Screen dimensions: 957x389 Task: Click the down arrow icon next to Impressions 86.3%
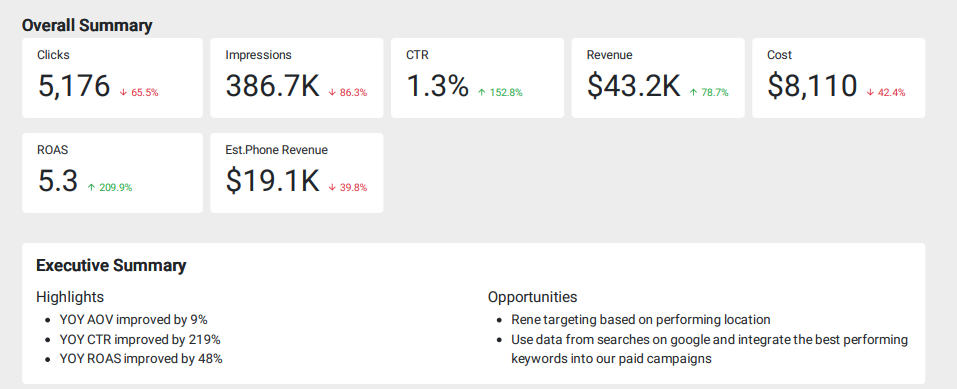click(x=332, y=93)
